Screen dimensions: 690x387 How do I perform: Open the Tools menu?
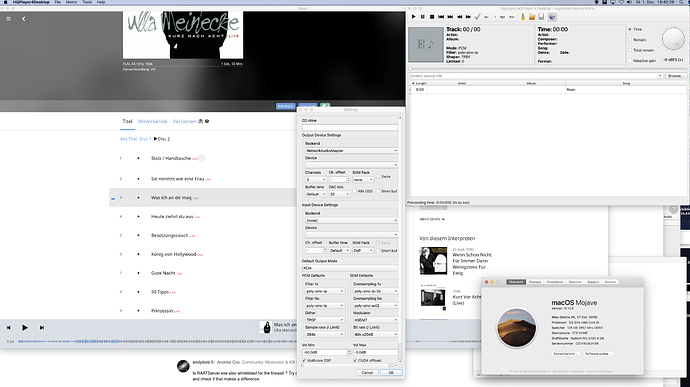coord(87,2)
